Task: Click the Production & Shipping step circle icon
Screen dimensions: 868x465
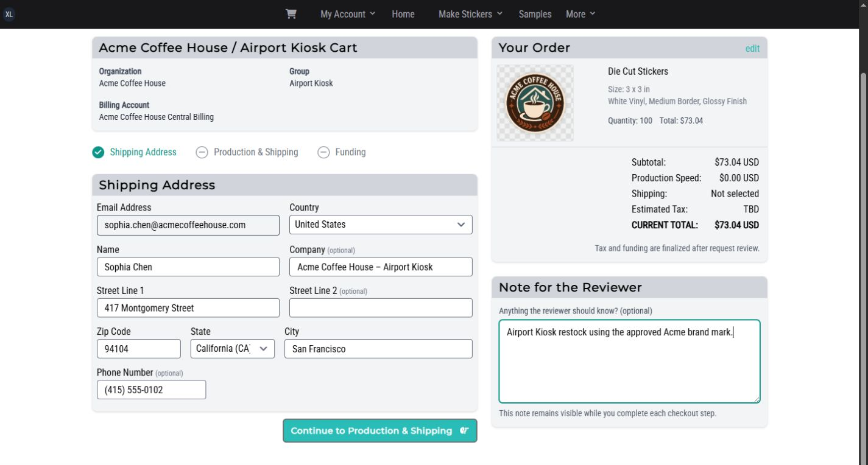Action: (202, 152)
